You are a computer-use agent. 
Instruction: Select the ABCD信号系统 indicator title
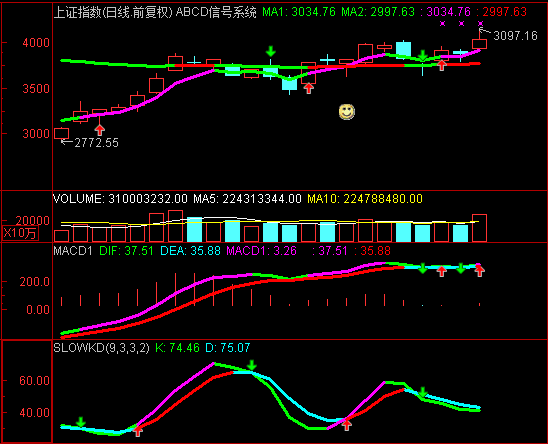click(216, 12)
